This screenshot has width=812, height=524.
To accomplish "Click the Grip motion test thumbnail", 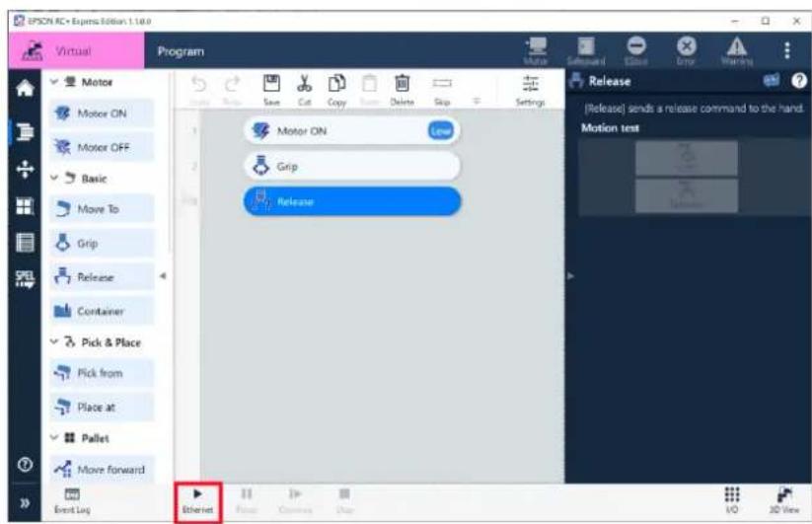I will pyautogui.click(x=686, y=159).
